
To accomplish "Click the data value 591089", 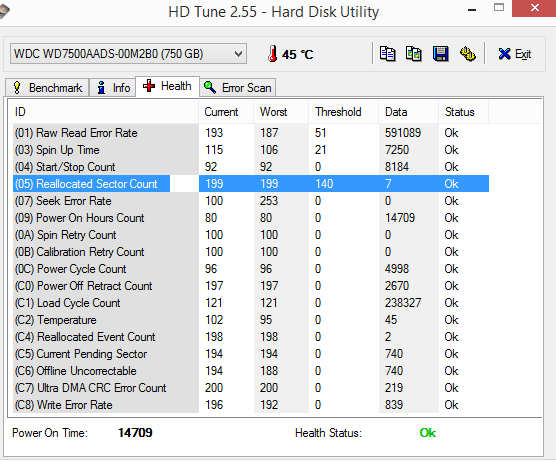I will click(x=403, y=133).
